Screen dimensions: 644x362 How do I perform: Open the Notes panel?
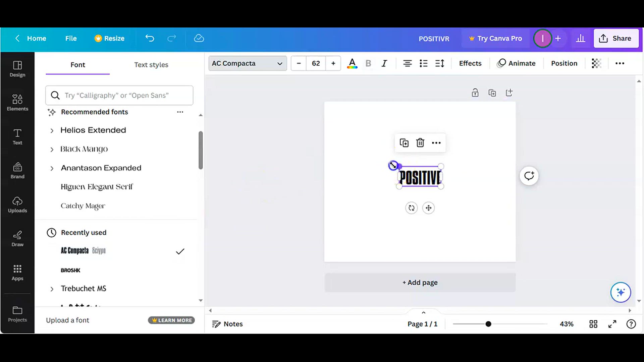pos(227,324)
